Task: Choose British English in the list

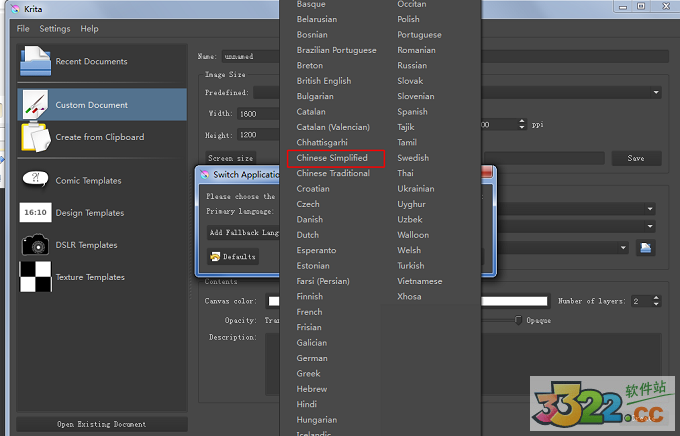Action: click(324, 81)
